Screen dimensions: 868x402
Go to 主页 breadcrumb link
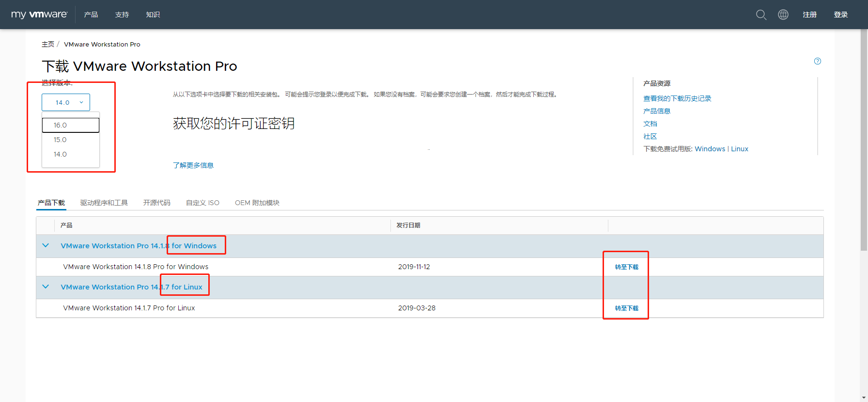pos(48,44)
